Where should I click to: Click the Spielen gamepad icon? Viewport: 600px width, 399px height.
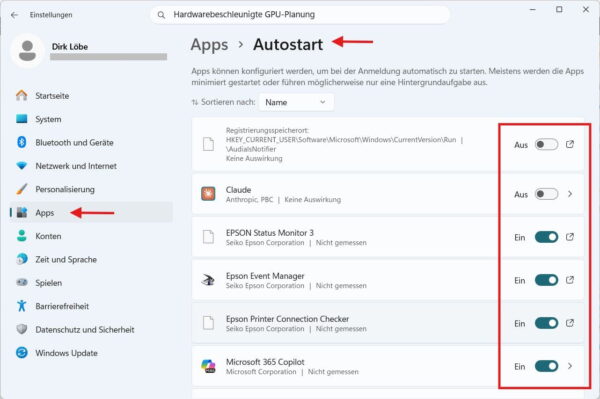[x=22, y=282]
